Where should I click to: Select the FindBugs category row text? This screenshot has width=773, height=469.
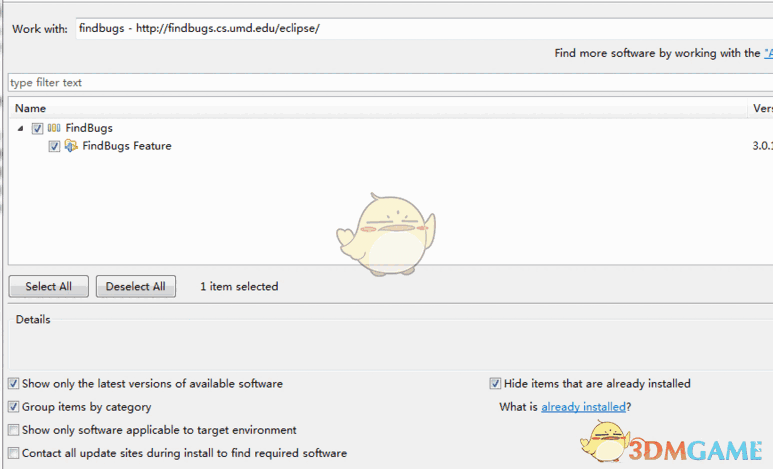(89, 128)
